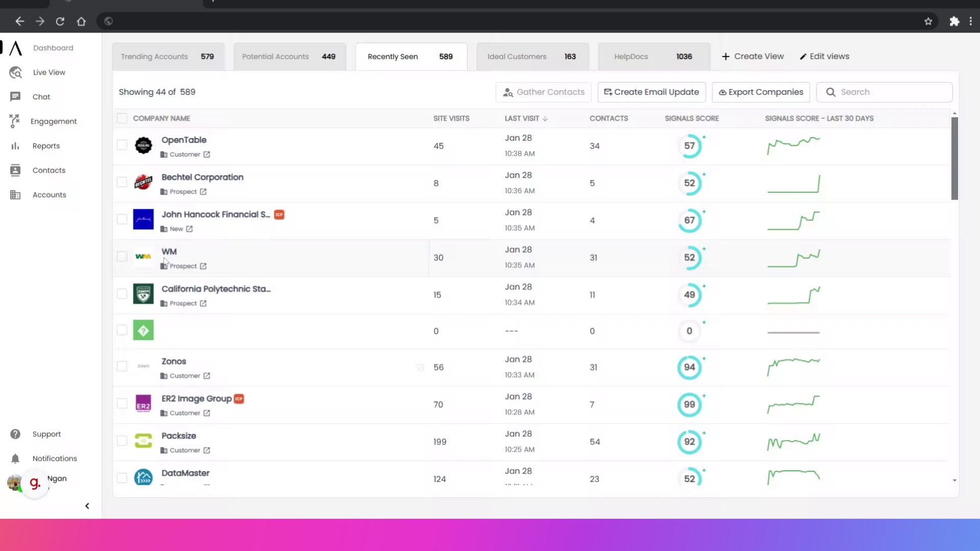Click the Chat sidebar icon
The image size is (980, 551).
tap(15, 96)
